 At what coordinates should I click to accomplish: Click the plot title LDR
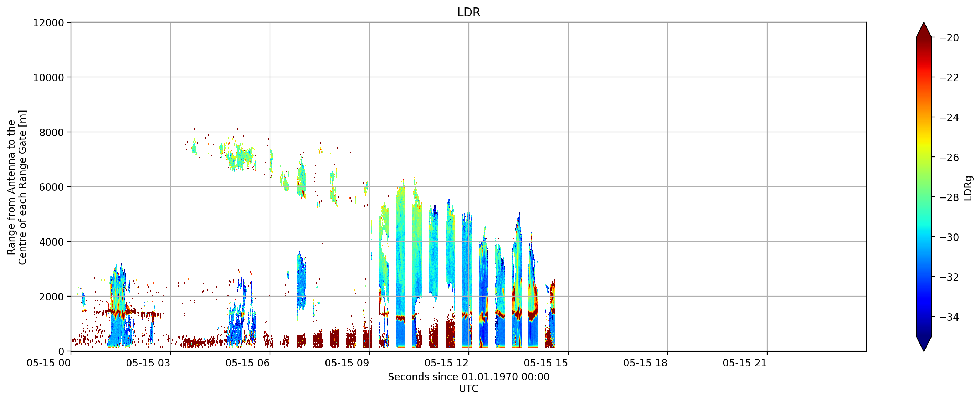(x=469, y=12)
